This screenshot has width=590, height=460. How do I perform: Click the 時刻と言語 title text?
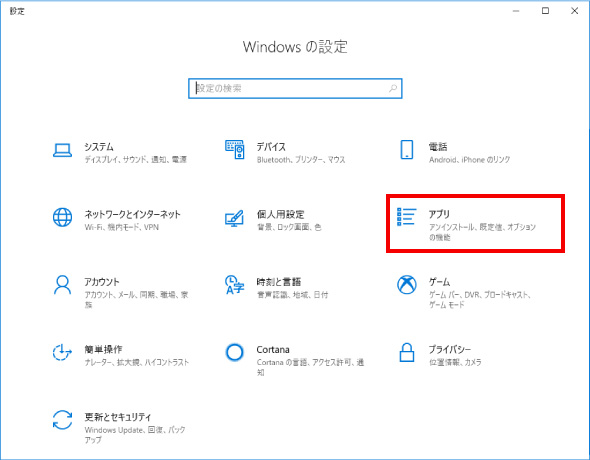coord(279,281)
